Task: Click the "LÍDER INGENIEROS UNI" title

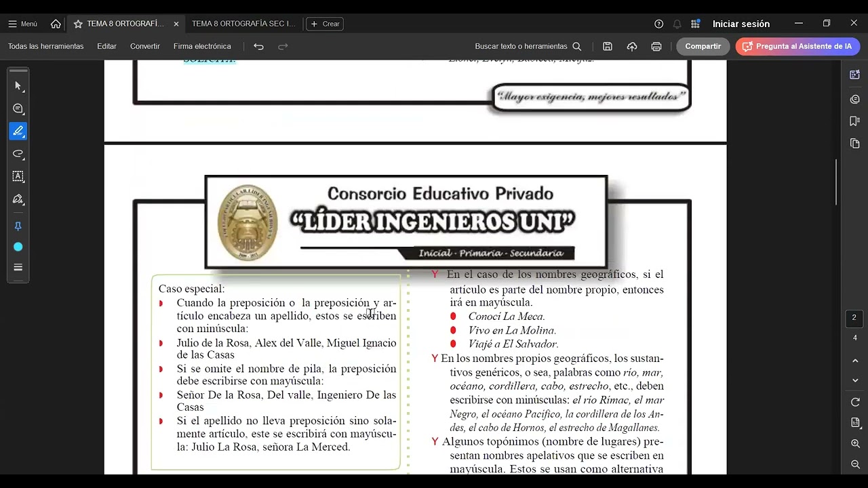Action: click(433, 221)
